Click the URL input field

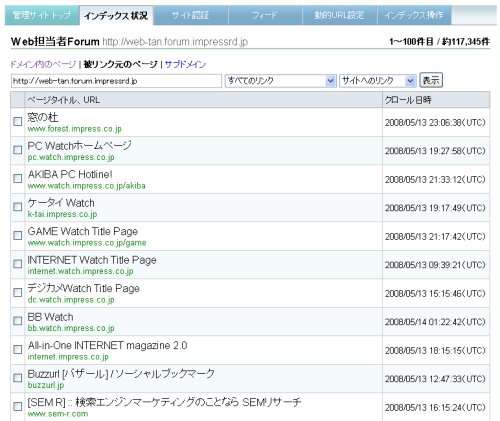click(116, 81)
